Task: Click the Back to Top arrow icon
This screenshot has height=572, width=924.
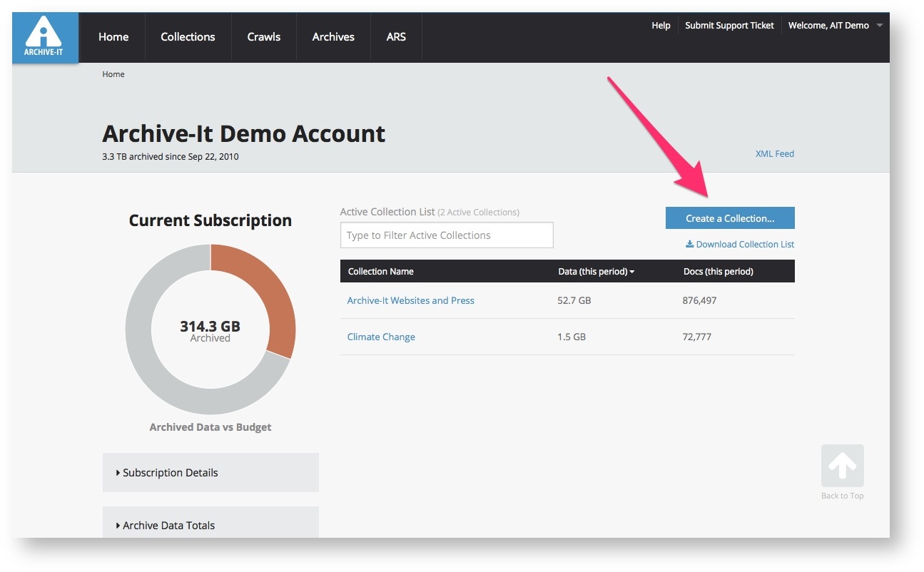Action: (x=842, y=466)
